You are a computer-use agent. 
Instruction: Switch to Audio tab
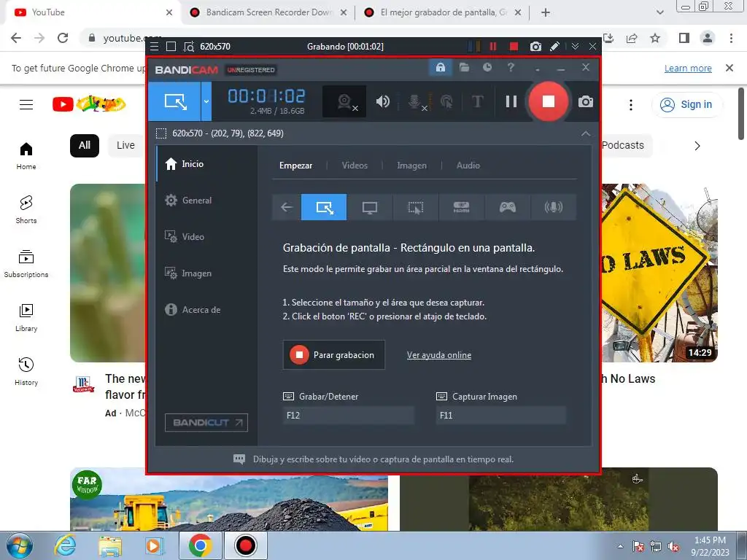pos(468,166)
